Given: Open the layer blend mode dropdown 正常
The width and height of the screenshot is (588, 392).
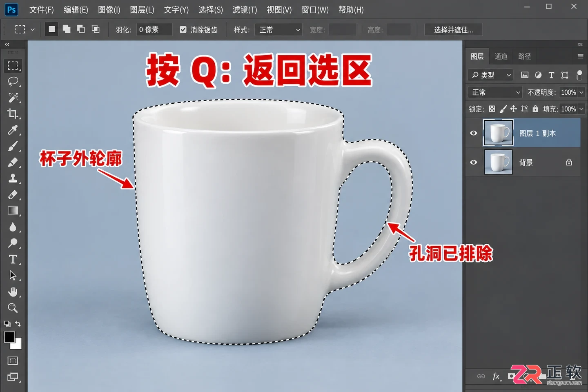Looking at the screenshot, I should 495,92.
